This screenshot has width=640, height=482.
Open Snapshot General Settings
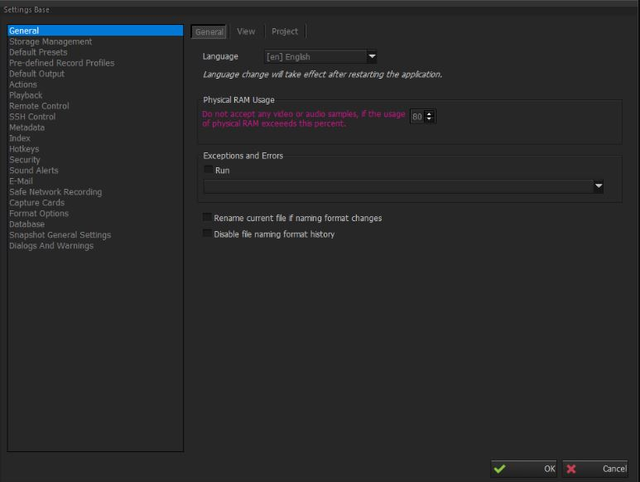[x=60, y=235]
